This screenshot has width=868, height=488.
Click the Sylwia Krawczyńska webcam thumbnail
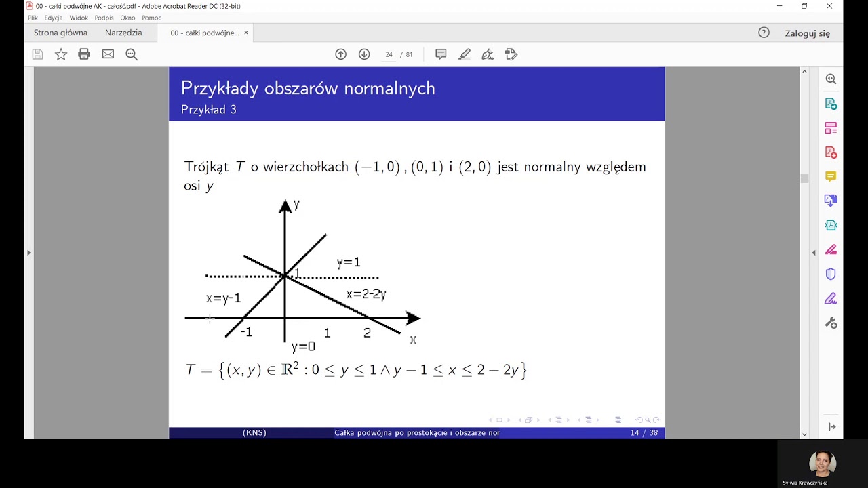pos(823,464)
